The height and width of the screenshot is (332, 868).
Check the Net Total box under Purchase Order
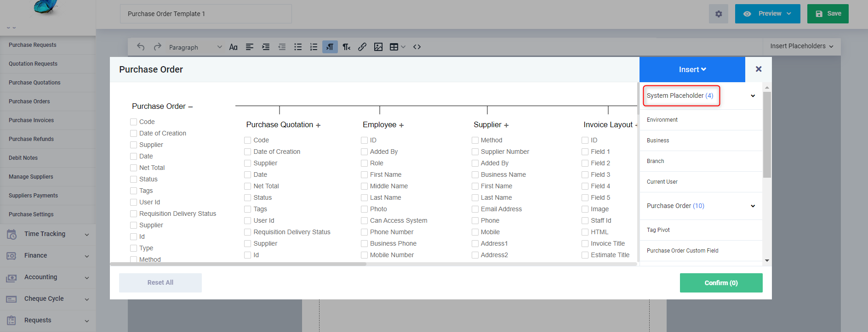tap(134, 168)
